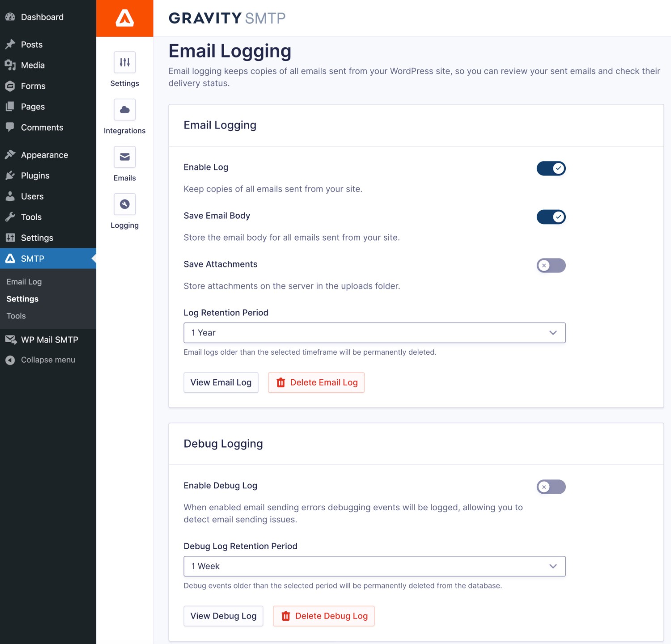
Task: Click the View Email Log button
Action: pos(221,382)
